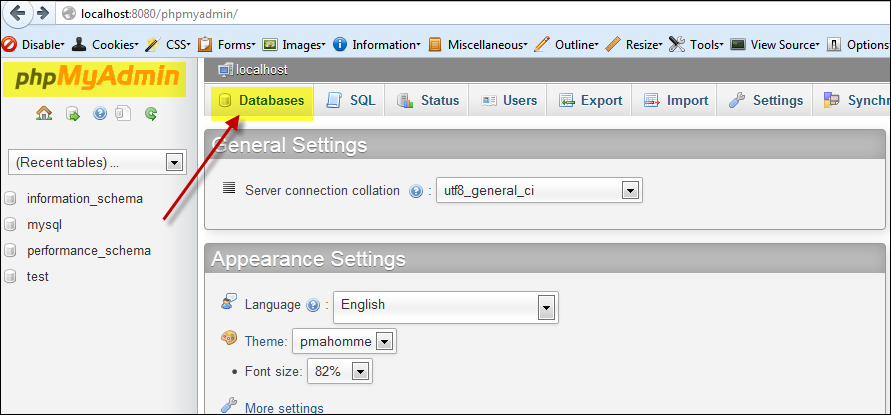Select the mysql database

click(44, 225)
